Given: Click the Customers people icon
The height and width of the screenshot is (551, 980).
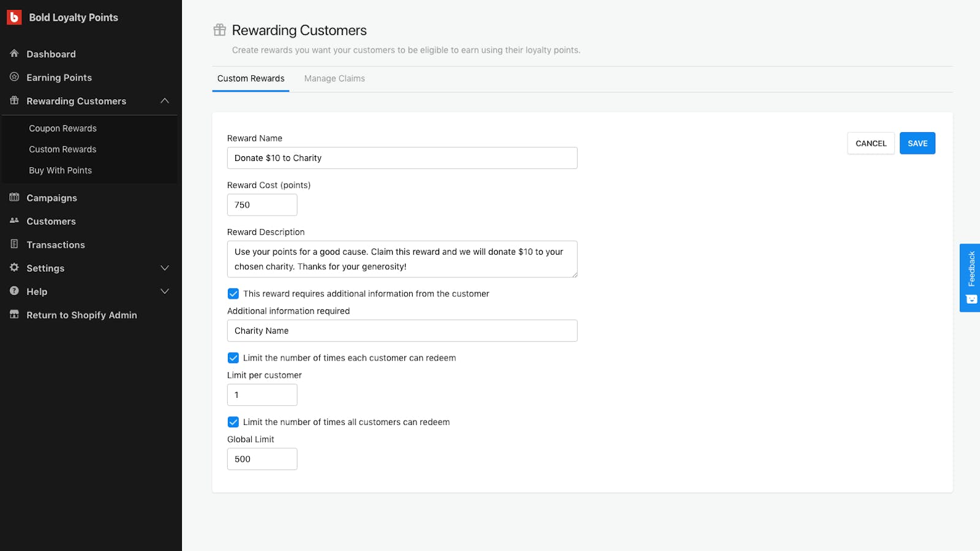Looking at the screenshot, I should pos(14,220).
